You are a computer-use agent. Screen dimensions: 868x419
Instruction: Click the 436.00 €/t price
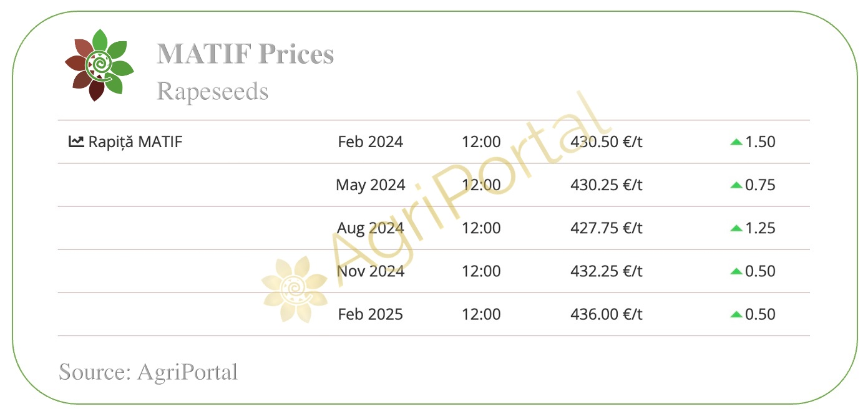[607, 314]
